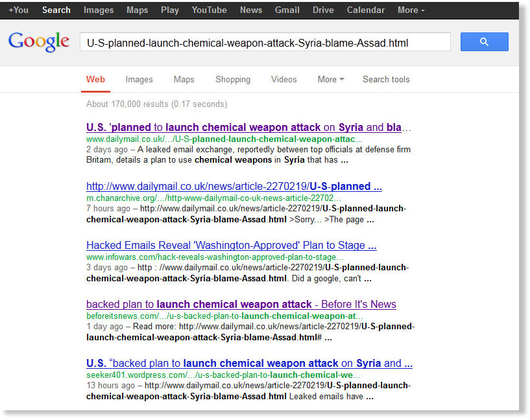The width and height of the screenshot is (530, 420).
Task: Open Search tools
Action: click(386, 79)
